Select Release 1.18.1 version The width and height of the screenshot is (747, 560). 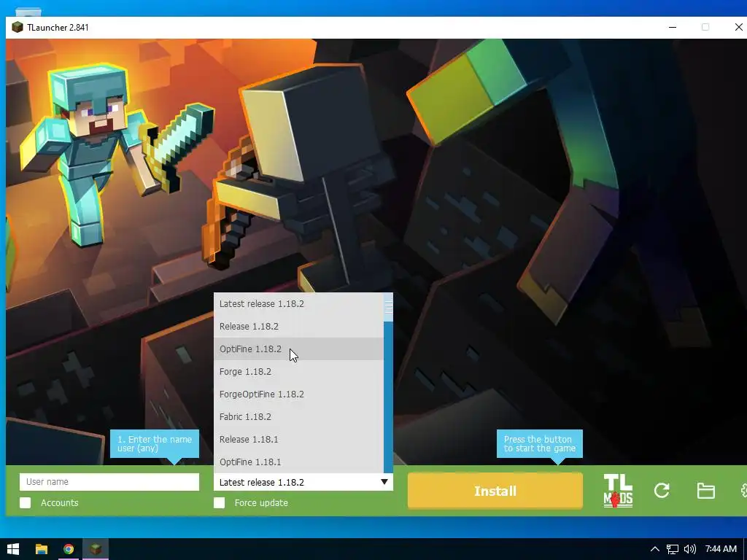(x=298, y=440)
